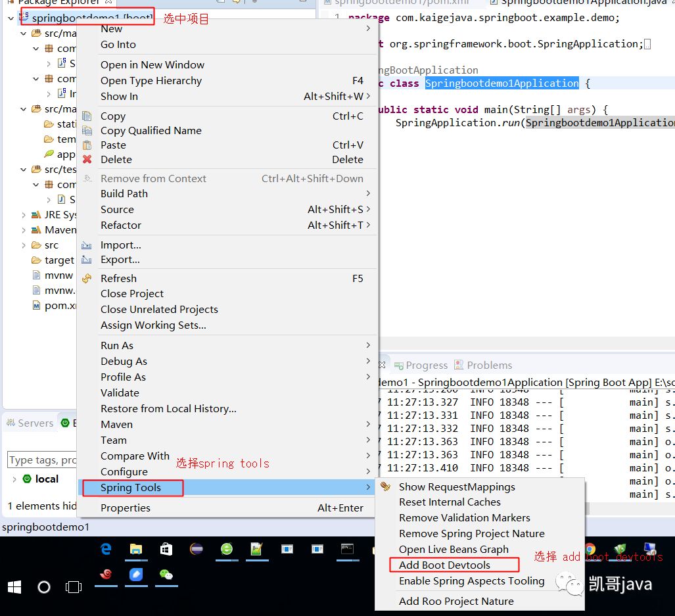Click the Refresh arrows icon

tap(87, 279)
